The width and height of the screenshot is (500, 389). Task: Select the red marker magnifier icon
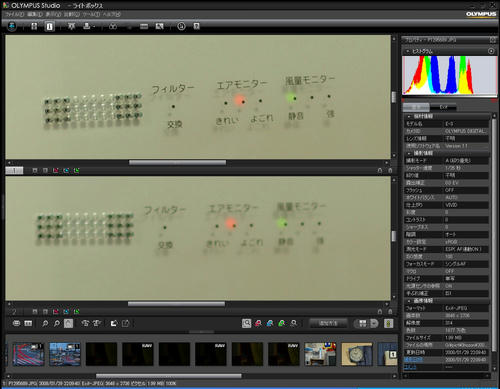[258, 323]
